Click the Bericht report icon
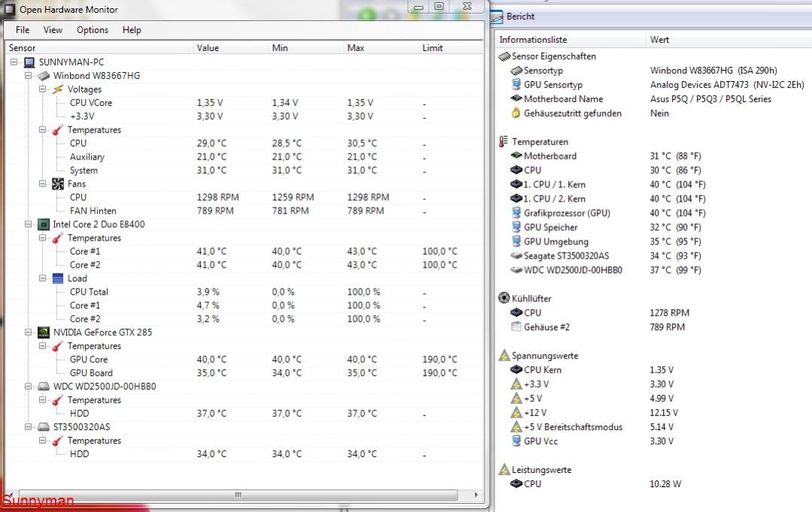This screenshot has height=512, width=812. pyautogui.click(x=497, y=17)
